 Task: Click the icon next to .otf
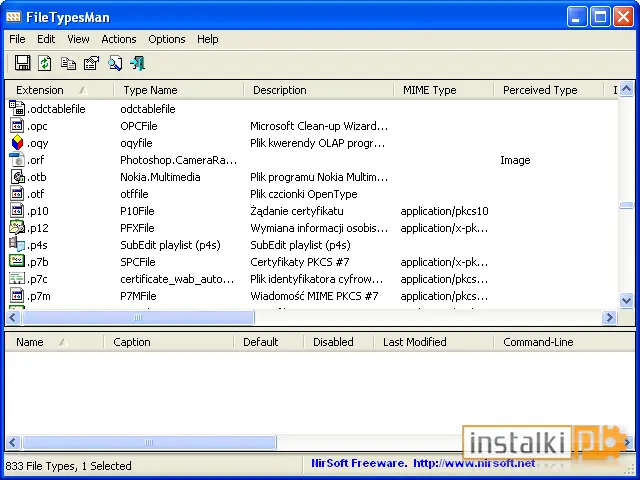(x=17, y=193)
